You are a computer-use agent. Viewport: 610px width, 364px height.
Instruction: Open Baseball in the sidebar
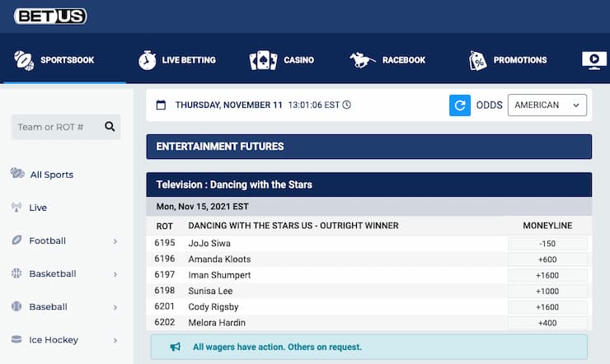pos(49,307)
